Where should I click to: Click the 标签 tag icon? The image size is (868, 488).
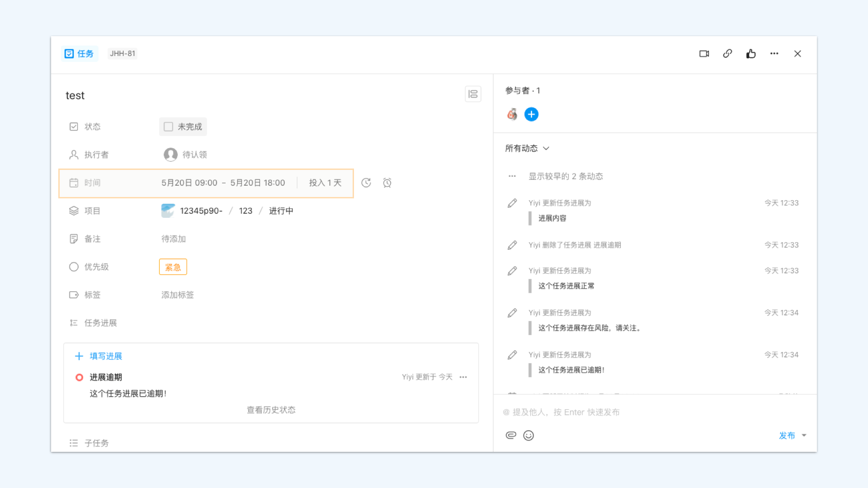pos(74,295)
